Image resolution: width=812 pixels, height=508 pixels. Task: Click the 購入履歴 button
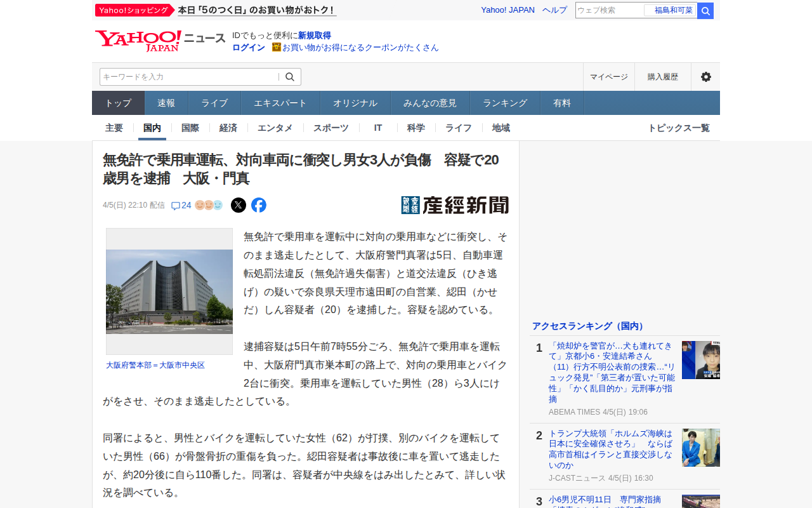(x=663, y=77)
